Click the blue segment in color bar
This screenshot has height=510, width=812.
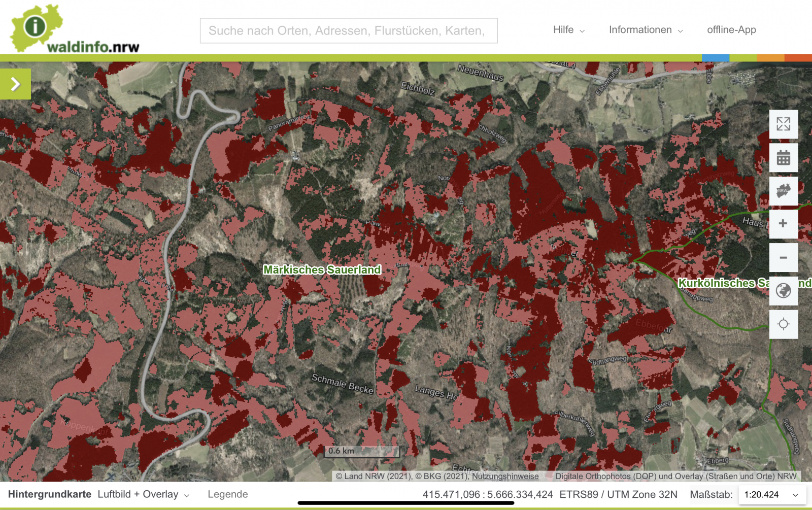pyautogui.click(x=716, y=58)
